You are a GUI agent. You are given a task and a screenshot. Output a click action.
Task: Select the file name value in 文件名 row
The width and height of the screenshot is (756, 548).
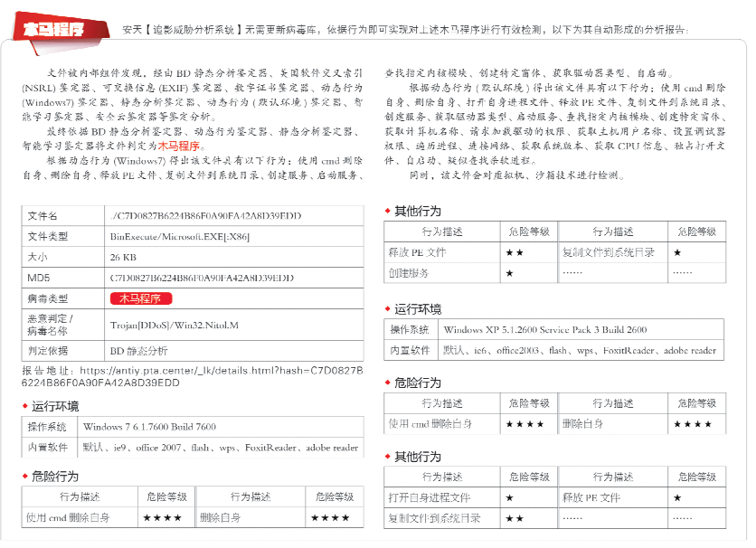206,216
